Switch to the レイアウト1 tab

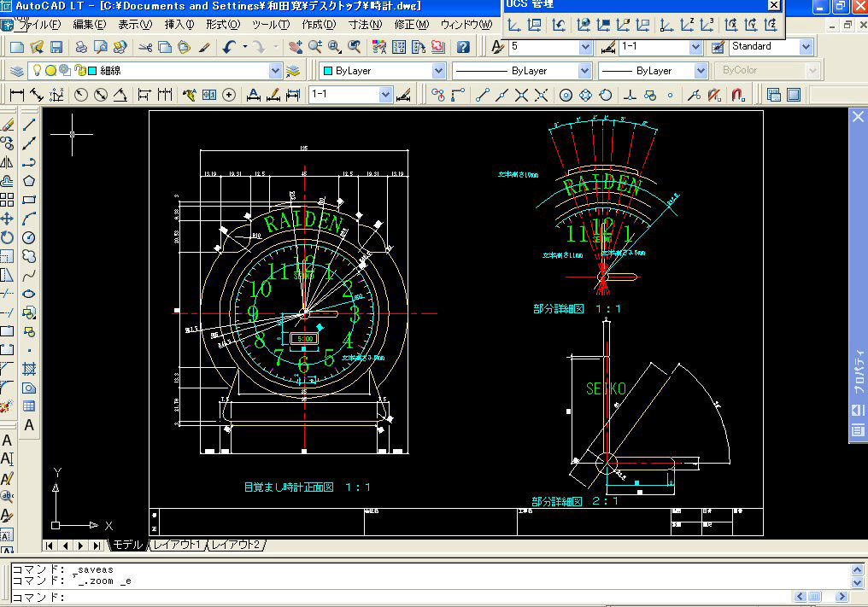point(177,545)
